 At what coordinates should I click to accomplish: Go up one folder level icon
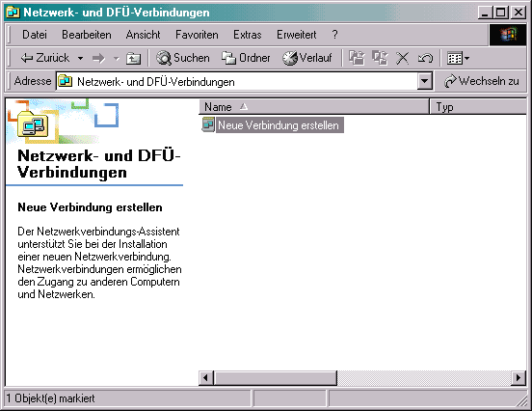coord(133,59)
